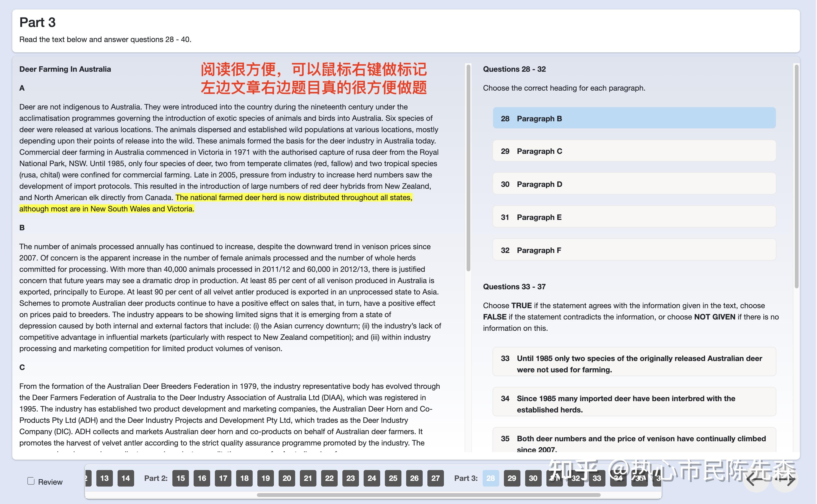Image resolution: width=817 pixels, height=504 pixels.
Task: Click the yellow highlighted sentence about national herd
Action: coord(216,203)
